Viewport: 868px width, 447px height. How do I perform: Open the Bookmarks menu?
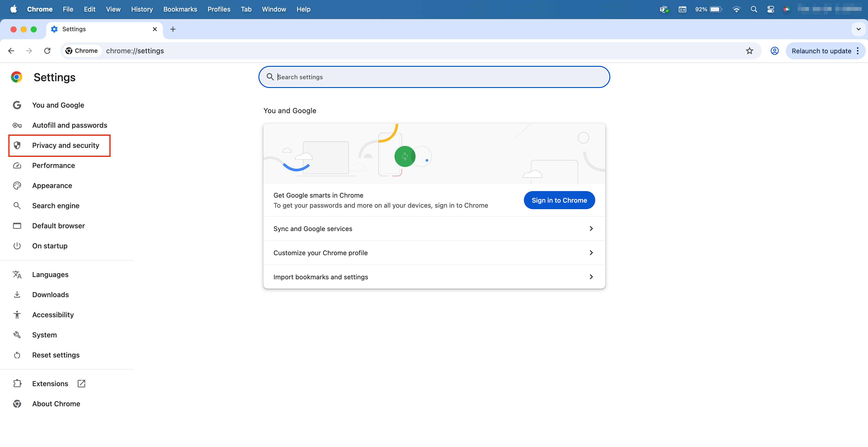[180, 10]
